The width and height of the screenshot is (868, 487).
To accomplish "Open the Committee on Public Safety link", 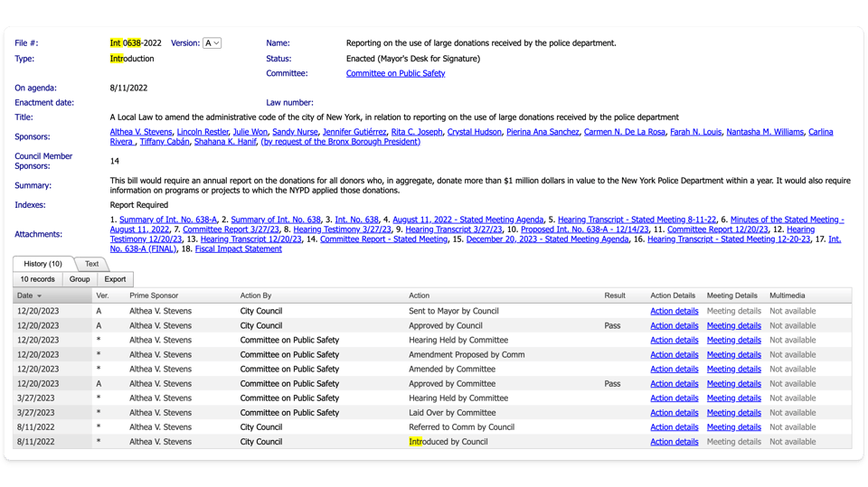I will (x=395, y=73).
